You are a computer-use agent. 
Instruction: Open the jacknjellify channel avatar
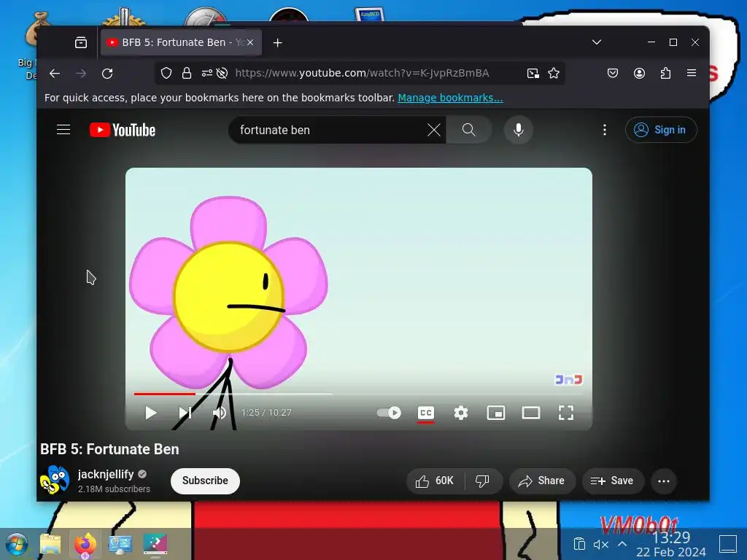click(55, 480)
